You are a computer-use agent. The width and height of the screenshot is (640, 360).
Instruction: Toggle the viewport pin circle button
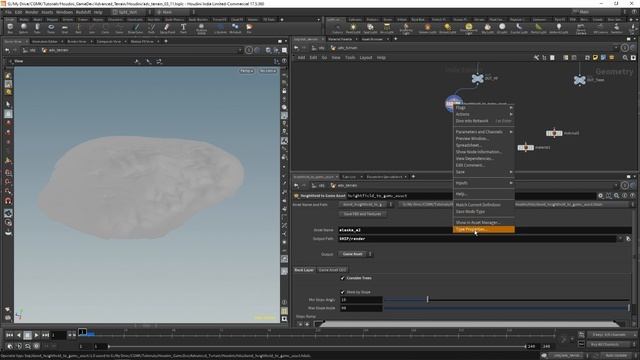click(x=249, y=50)
